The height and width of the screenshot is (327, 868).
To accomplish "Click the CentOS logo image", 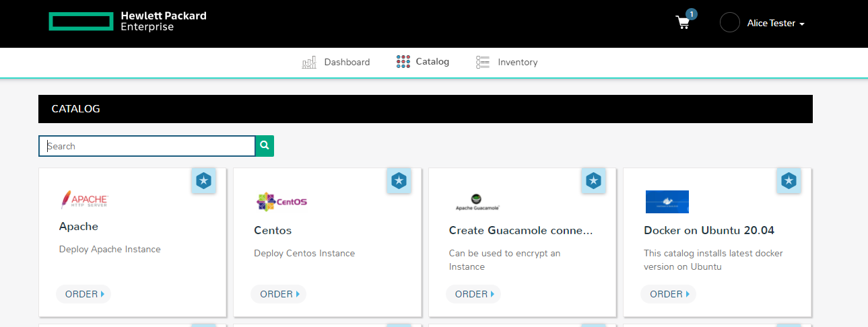I will 282,201.
